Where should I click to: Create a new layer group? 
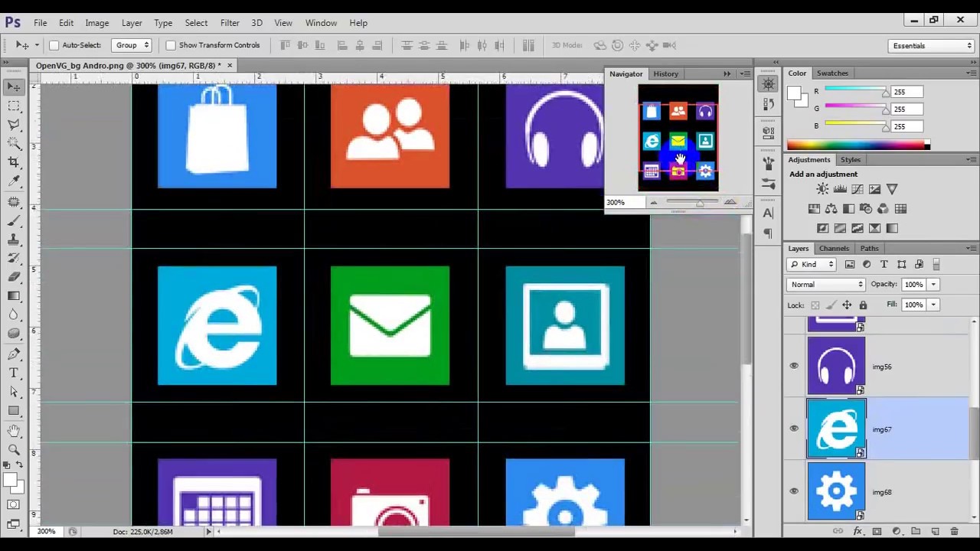pyautogui.click(x=916, y=531)
